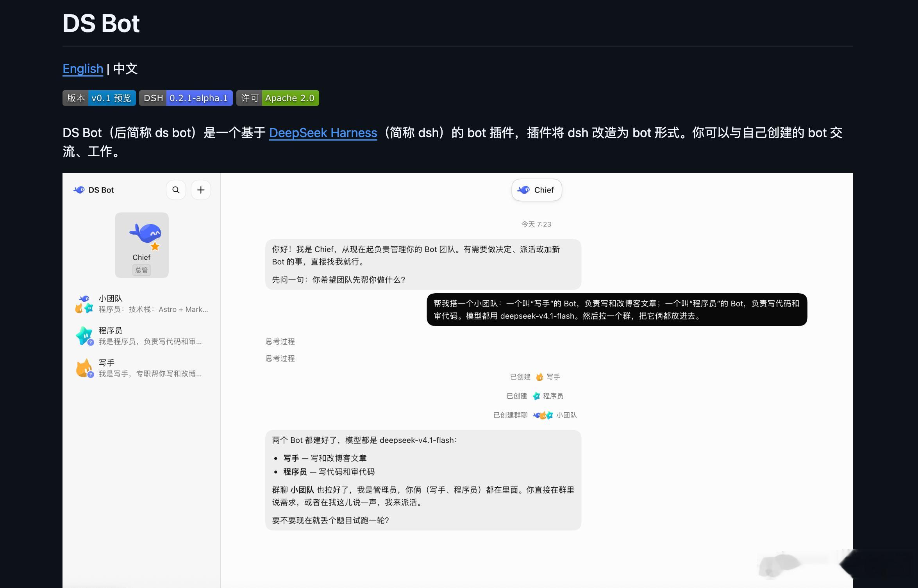Click the DSH 0.2.1-alpha.1 badge

tap(186, 98)
